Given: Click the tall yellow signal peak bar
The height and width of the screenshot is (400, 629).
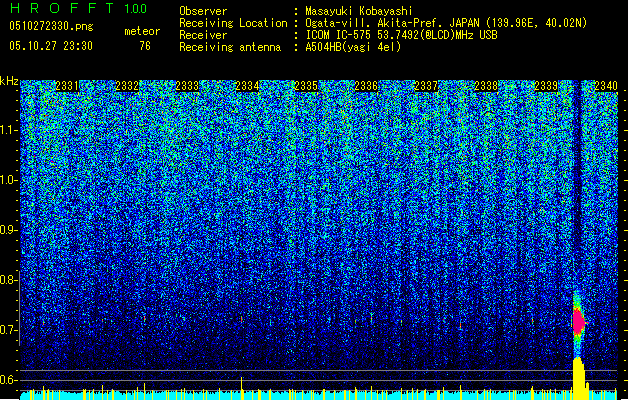Looking at the screenshot, I should coord(578,379).
